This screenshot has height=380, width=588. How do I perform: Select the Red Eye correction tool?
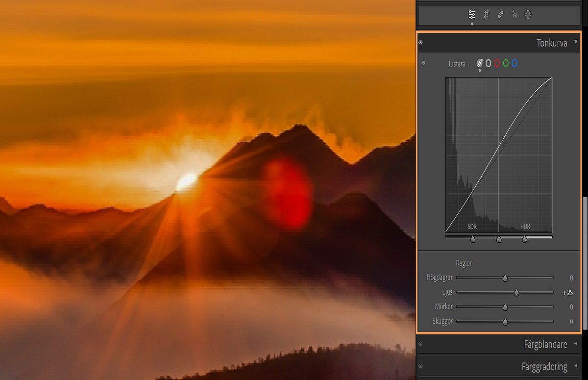[514, 15]
